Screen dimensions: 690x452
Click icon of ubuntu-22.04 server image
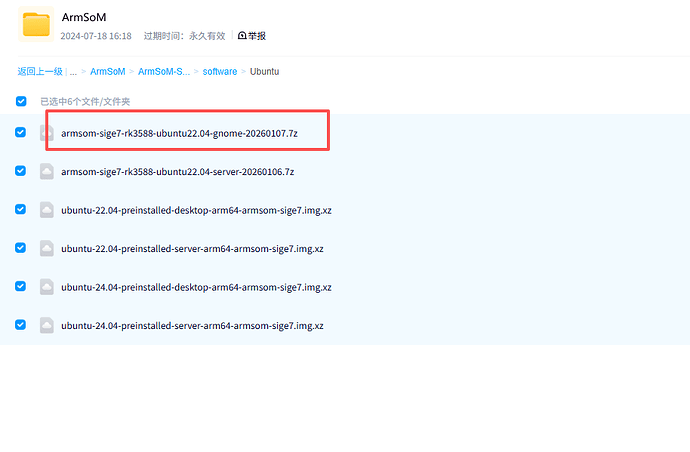pyautogui.click(x=46, y=248)
